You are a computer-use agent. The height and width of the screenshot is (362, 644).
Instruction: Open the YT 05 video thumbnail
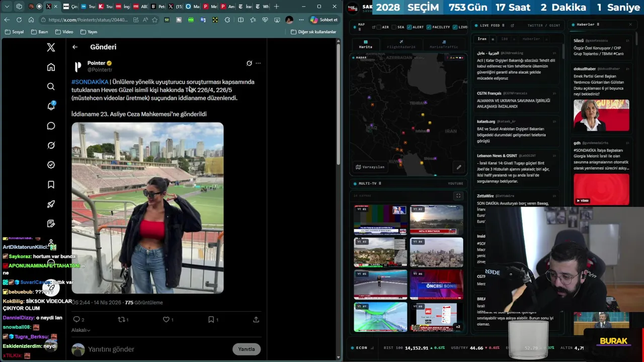(380, 285)
